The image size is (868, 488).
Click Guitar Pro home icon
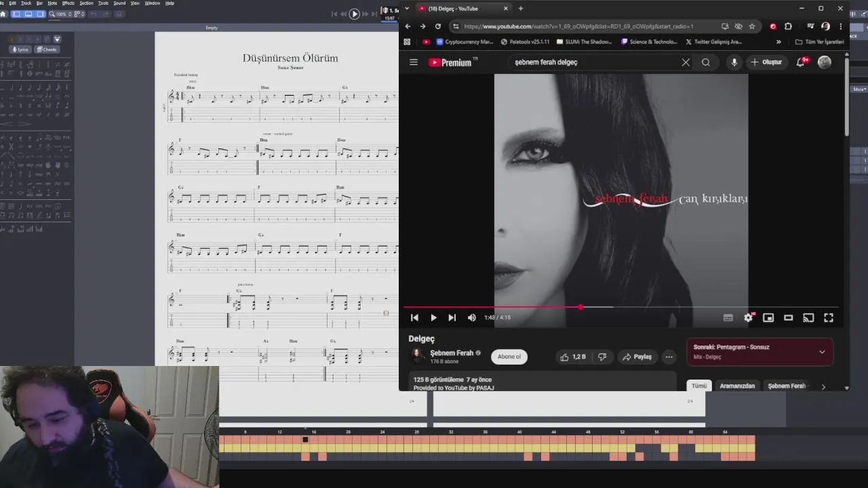[3, 14]
